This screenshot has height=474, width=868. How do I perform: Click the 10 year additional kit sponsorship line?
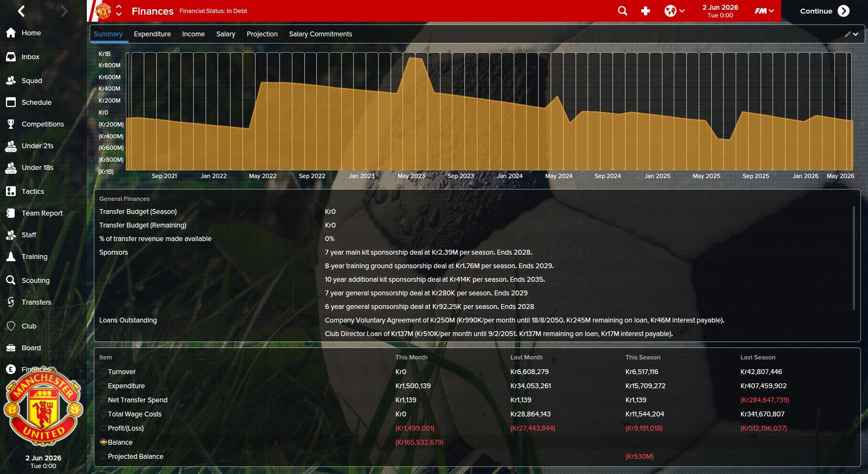point(435,280)
